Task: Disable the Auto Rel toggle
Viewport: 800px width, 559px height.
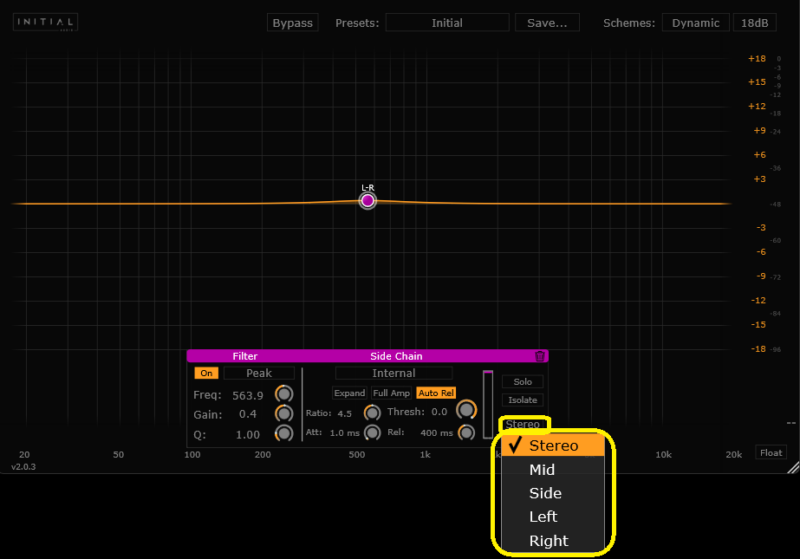Action: (435, 393)
